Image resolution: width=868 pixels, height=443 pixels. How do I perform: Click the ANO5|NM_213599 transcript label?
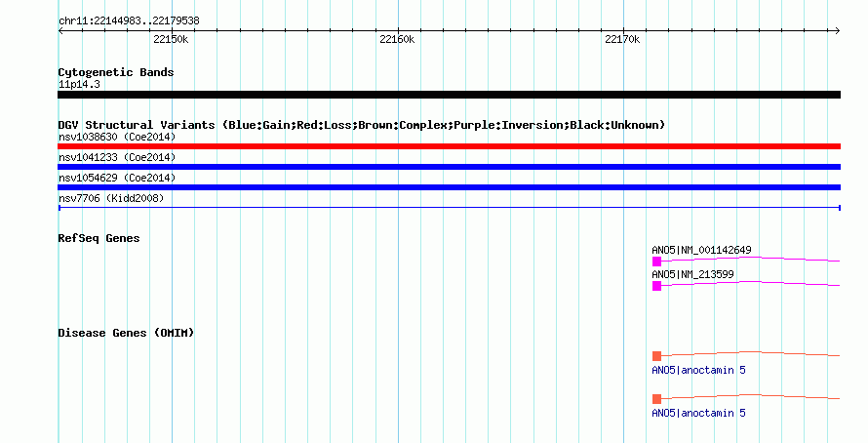692,274
